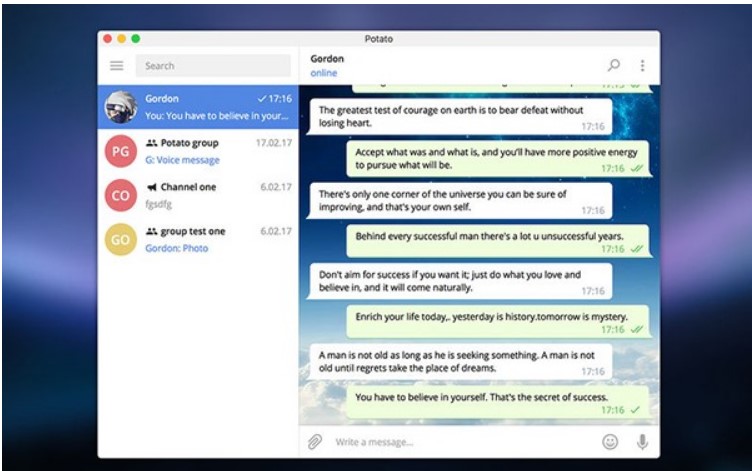Click the 'fgsdfg' channel preview text
752x471 pixels.
coord(158,204)
